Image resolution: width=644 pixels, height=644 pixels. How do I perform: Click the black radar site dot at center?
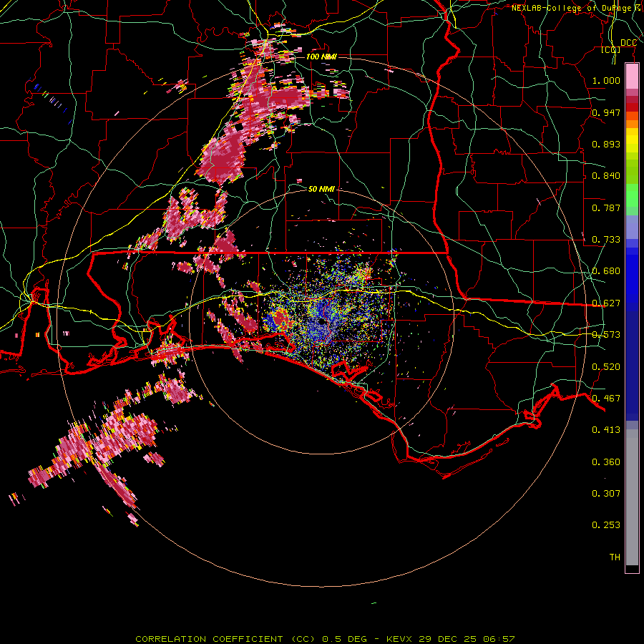[321, 322]
